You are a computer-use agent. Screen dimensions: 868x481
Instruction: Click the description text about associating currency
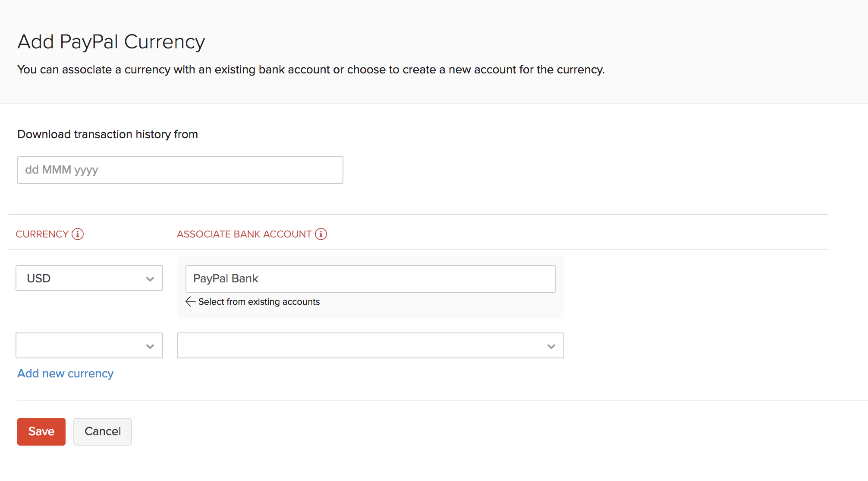tap(311, 70)
